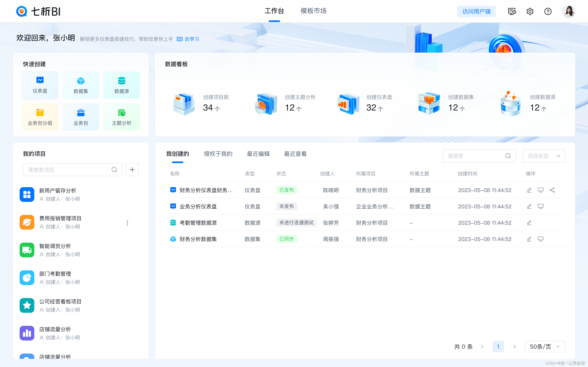Click the 数据源 quick create tile
588x367 pixels.
point(121,85)
